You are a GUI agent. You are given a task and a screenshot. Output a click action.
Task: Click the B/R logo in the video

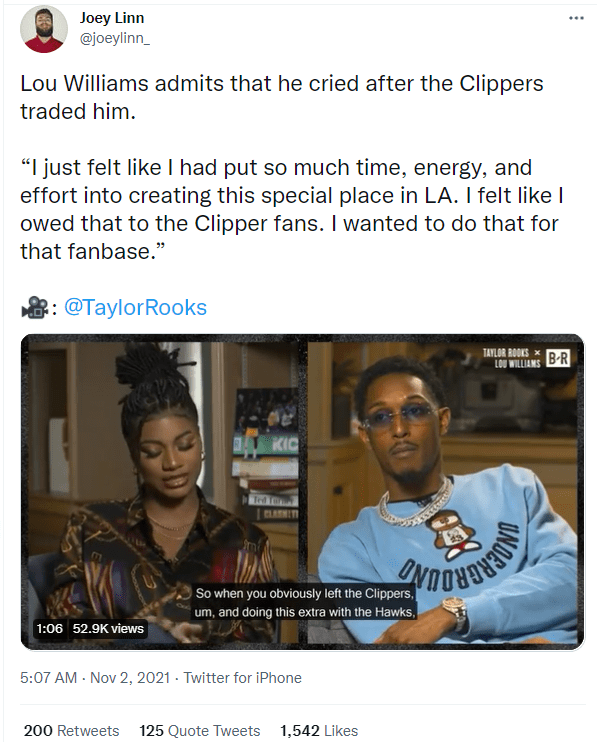558,358
